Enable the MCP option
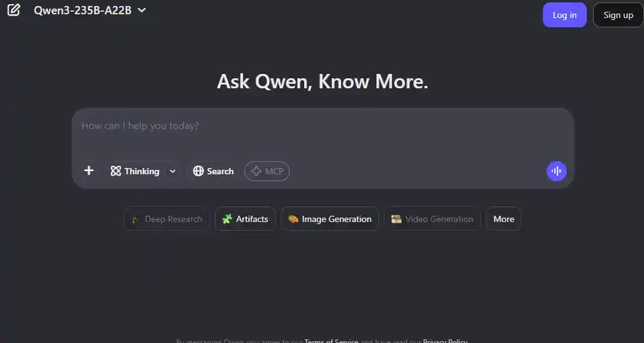 [x=267, y=171]
